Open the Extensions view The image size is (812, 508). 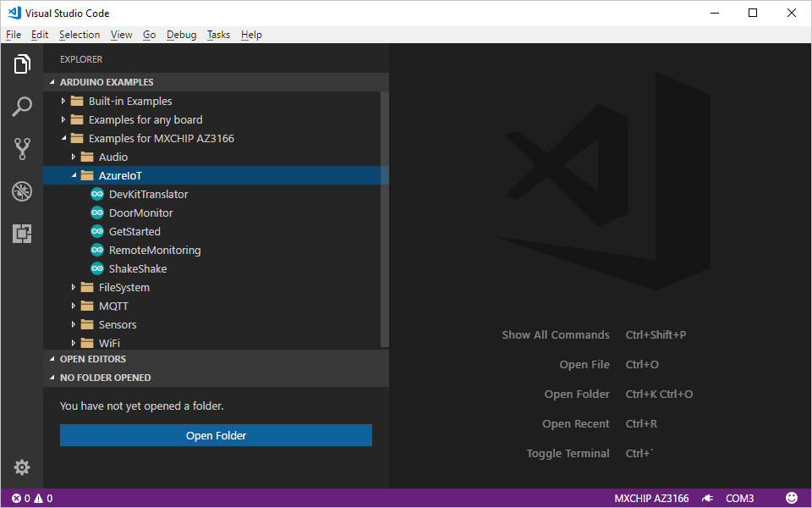click(x=22, y=234)
